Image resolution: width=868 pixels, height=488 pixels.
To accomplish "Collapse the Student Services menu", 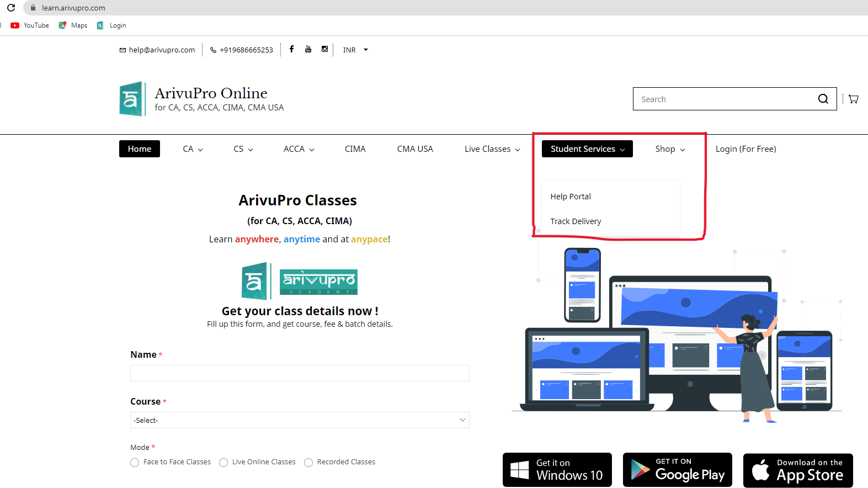I will (587, 149).
